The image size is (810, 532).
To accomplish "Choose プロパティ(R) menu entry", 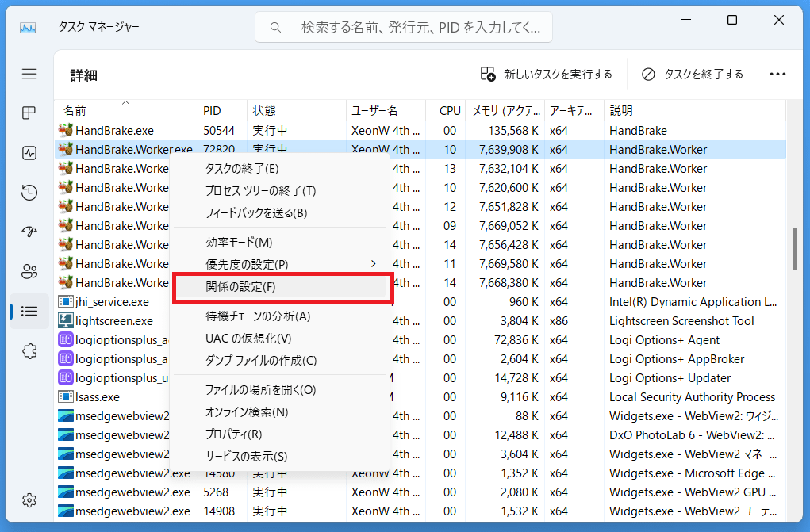I will [279, 434].
